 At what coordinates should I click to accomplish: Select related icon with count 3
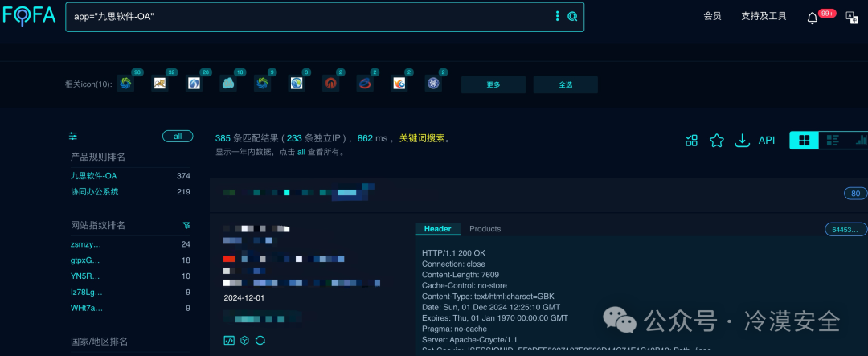pyautogui.click(x=297, y=84)
